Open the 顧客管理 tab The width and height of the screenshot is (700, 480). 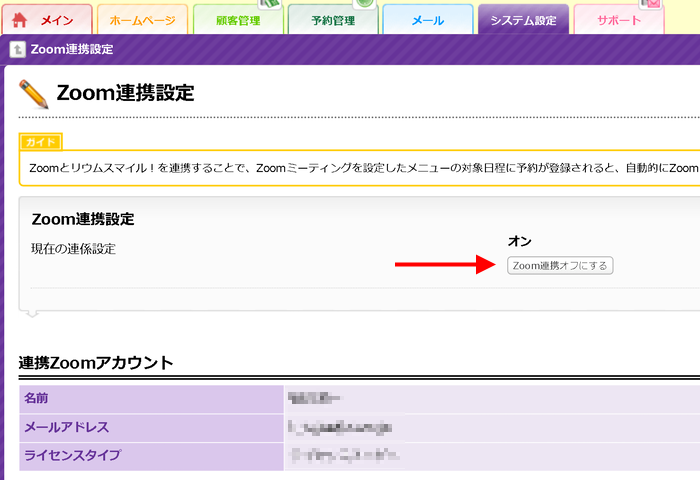click(238, 20)
